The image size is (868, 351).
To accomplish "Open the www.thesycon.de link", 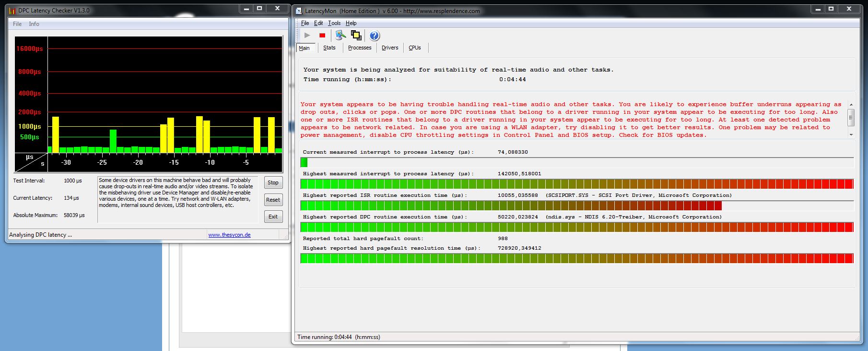I will click(229, 235).
